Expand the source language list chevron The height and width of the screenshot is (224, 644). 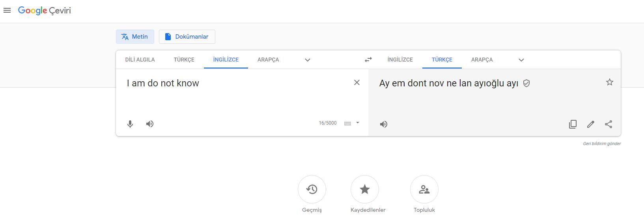click(x=308, y=60)
